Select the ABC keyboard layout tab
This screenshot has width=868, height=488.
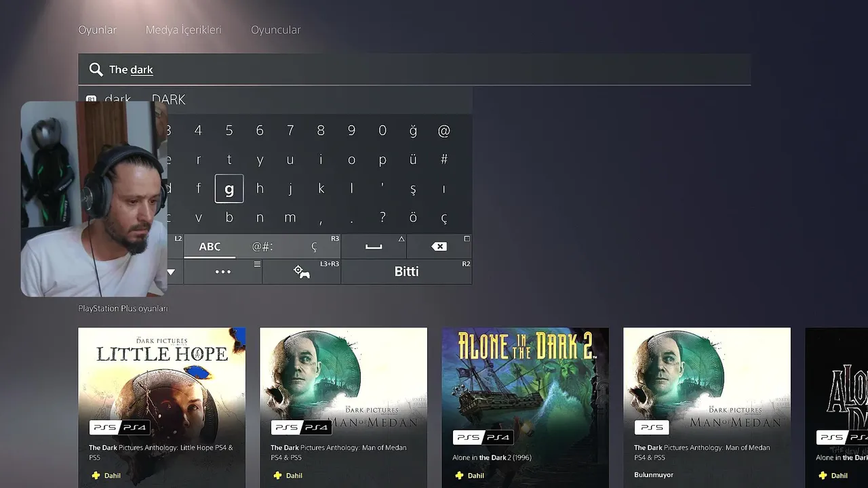210,247
